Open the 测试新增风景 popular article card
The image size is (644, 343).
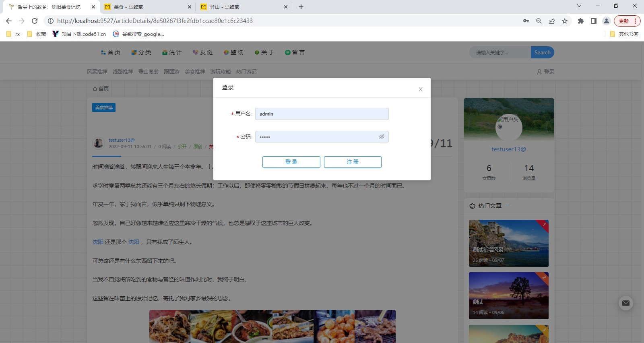(x=509, y=243)
